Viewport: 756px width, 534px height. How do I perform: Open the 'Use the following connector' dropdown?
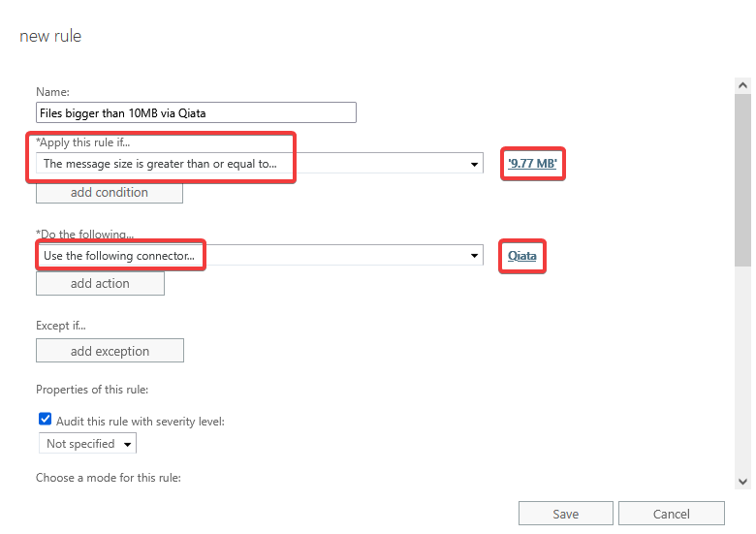coord(257,256)
